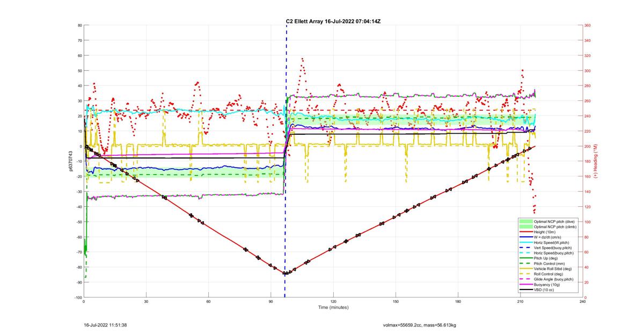Click green swatch for Optimal NCP pitch (dive)
644x334 pixels.
[526, 221]
